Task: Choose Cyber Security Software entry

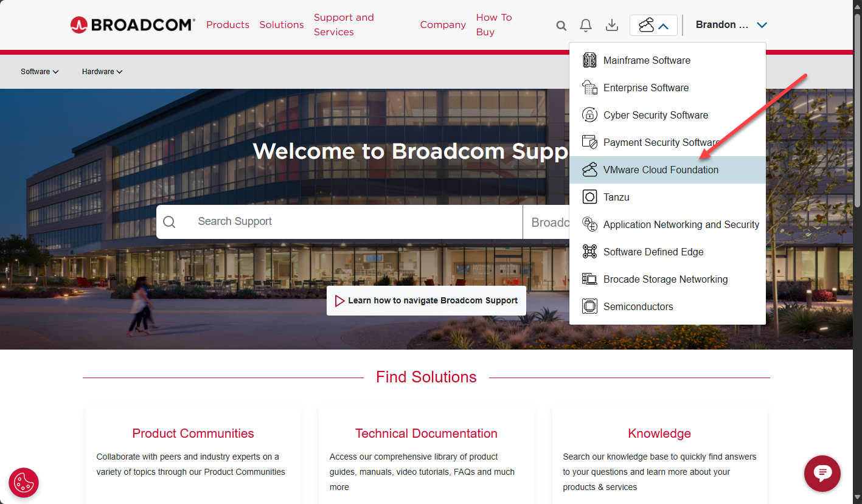Action: click(x=667, y=115)
